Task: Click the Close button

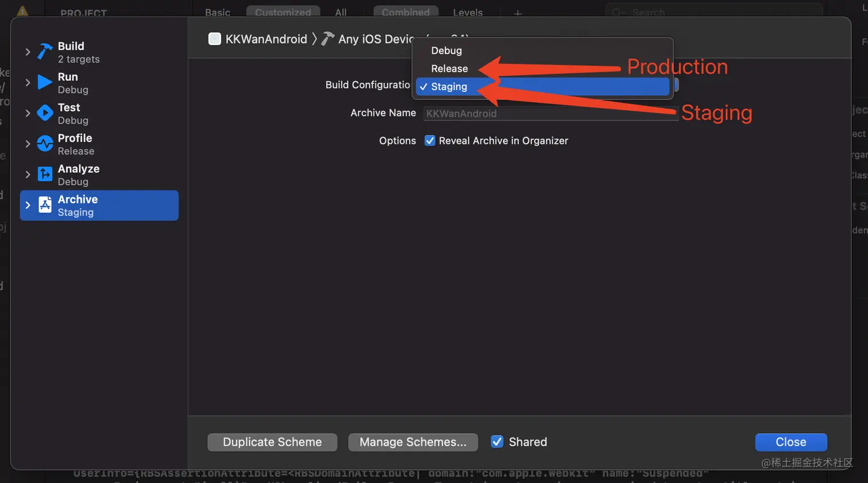Action: click(x=791, y=442)
